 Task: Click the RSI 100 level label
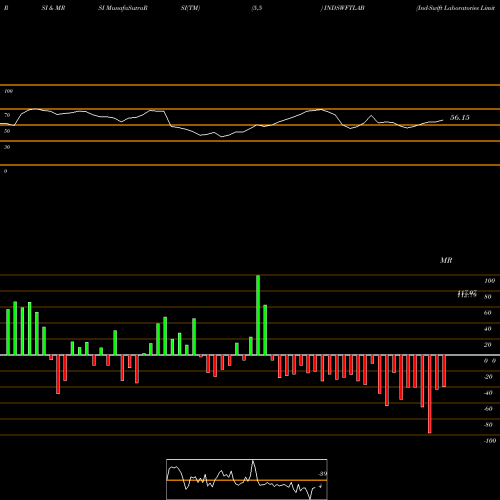click(x=9, y=91)
